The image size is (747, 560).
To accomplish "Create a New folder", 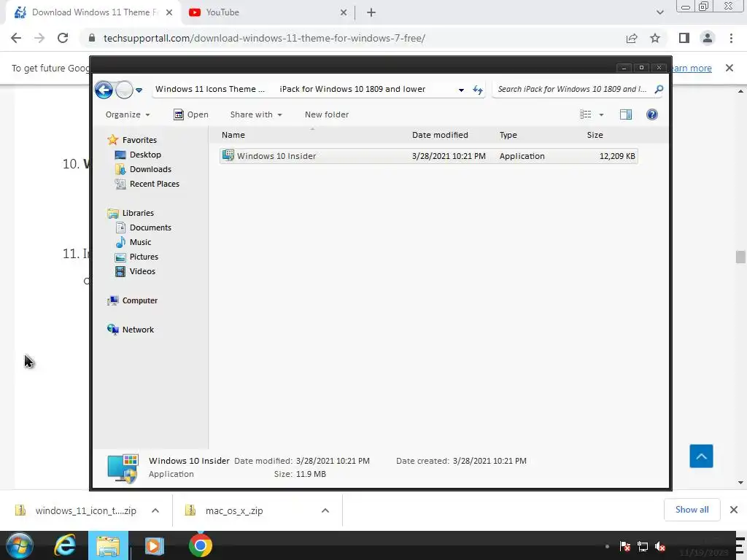I will coord(327,114).
